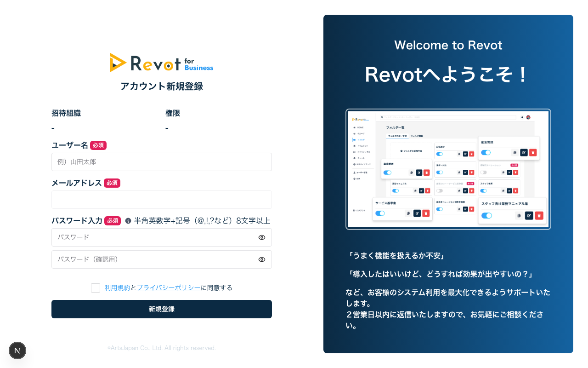Click the bell icon in the preview screenshot
The width and height of the screenshot is (588, 368).
pos(522,117)
